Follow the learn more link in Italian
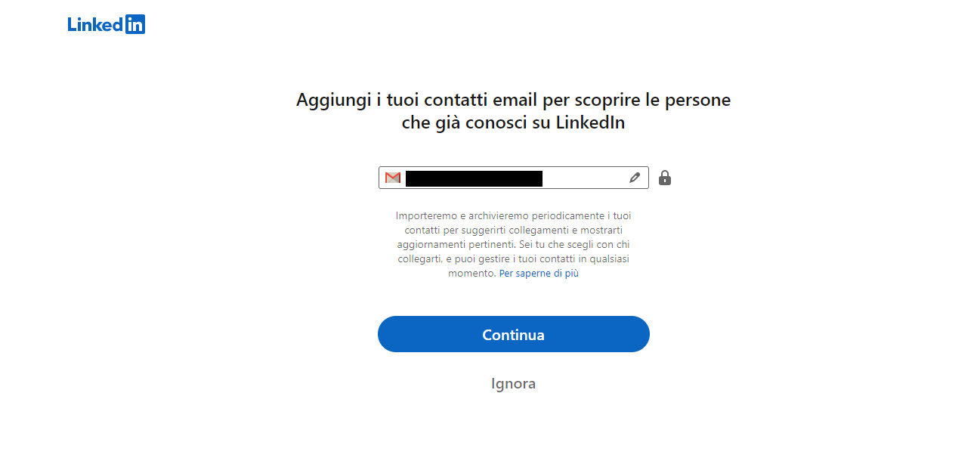980x458 pixels. pos(539,273)
